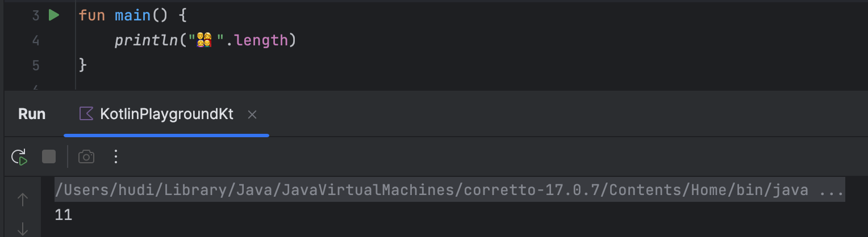Screen dimensions: 868x237
Task: Open the three-dot more options menu
Action: pyautogui.click(x=116, y=156)
